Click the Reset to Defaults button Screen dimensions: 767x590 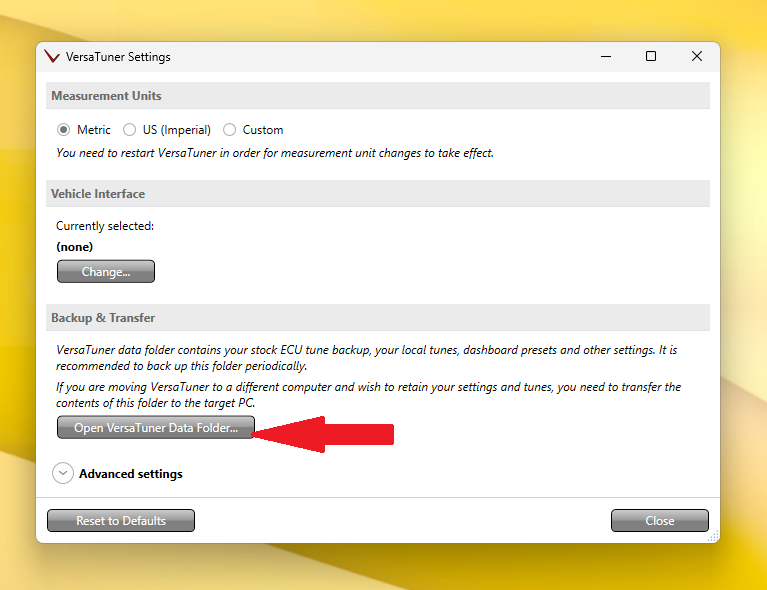pyautogui.click(x=121, y=521)
